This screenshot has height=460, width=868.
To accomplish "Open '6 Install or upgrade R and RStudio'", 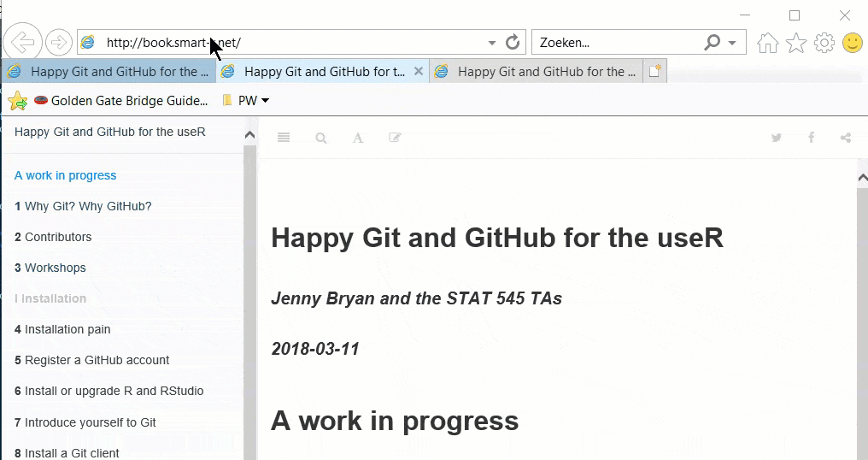I will point(109,391).
